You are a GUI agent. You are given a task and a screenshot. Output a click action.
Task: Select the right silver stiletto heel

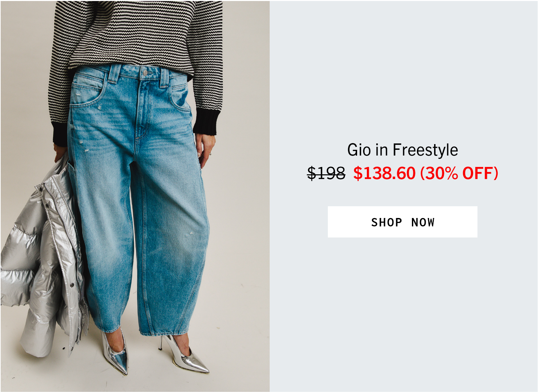[x=184, y=355]
